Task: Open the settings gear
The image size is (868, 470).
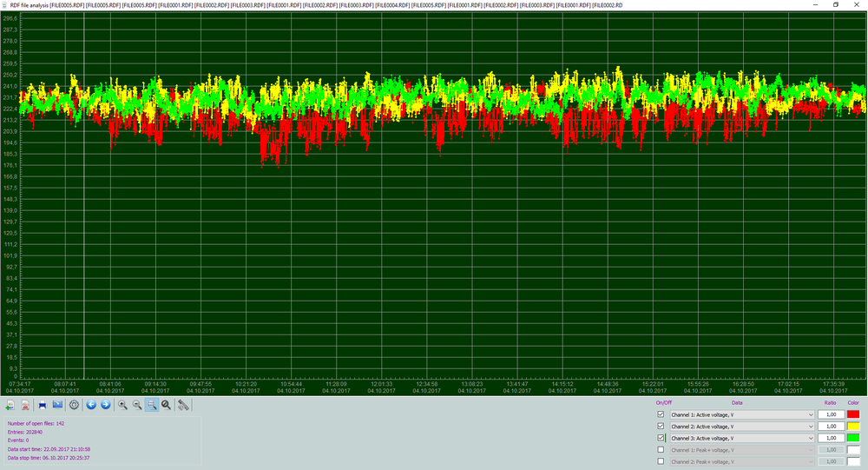Action: (74, 405)
